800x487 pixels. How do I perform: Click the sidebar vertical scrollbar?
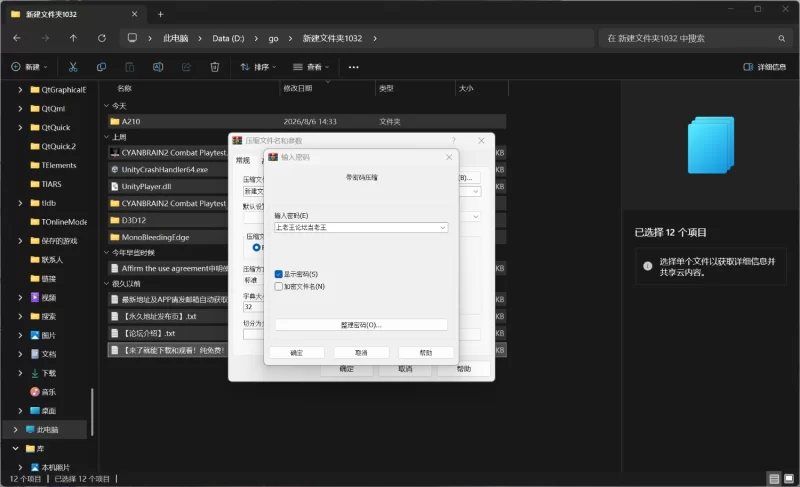click(x=92, y=412)
